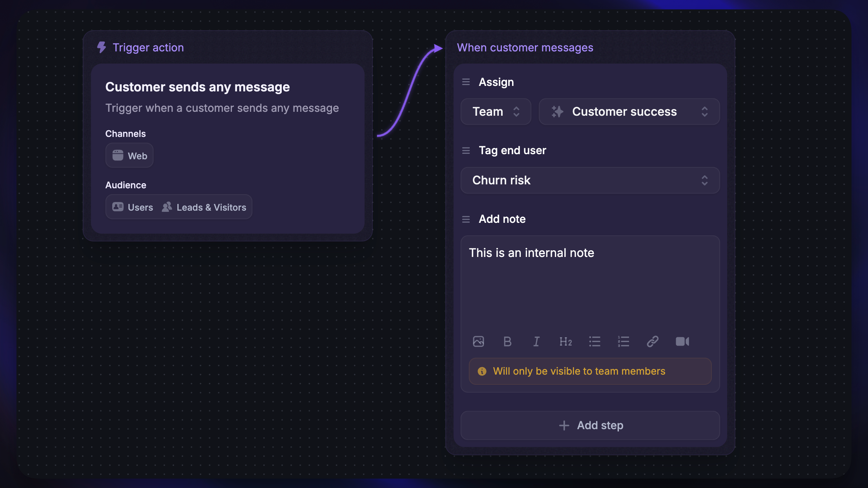Select the Users audience chip
The image size is (868, 488).
[133, 207]
